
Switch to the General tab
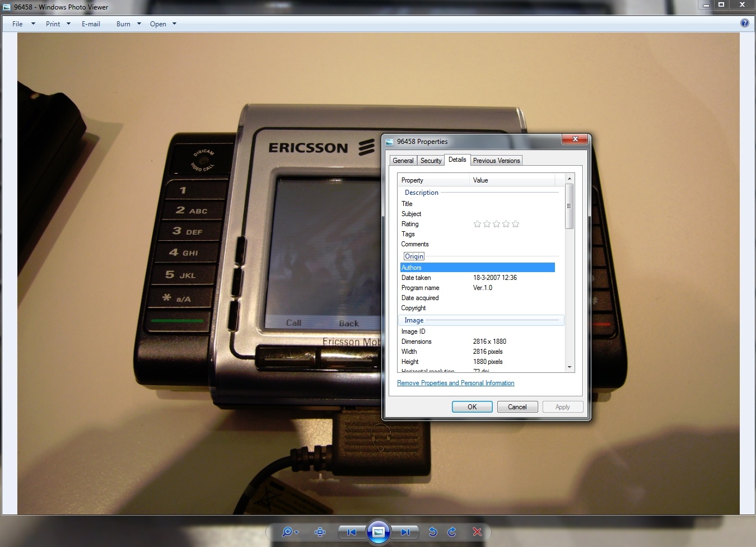pyautogui.click(x=403, y=161)
